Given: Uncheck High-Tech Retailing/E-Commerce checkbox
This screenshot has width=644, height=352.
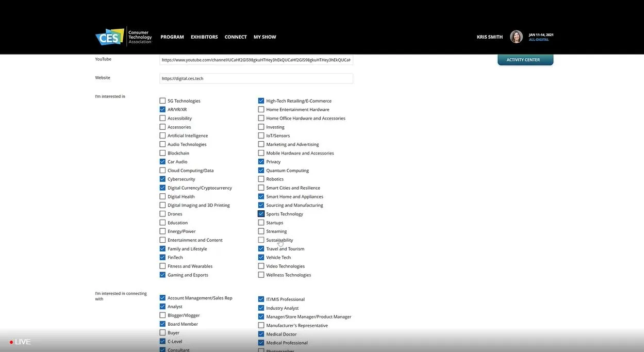Looking at the screenshot, I should pos(261,101).
